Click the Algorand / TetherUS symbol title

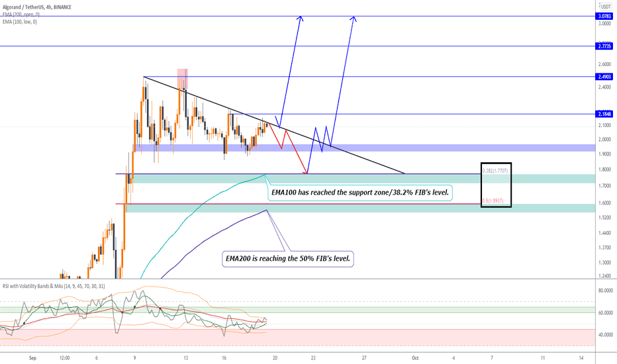pos(37,7)
